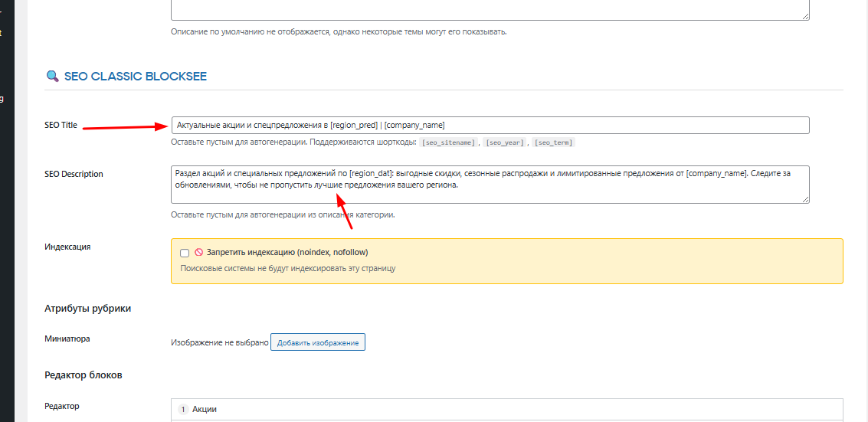
Task: Select the [seo_term] shortcode tag
Action: [x=553, y=142]
